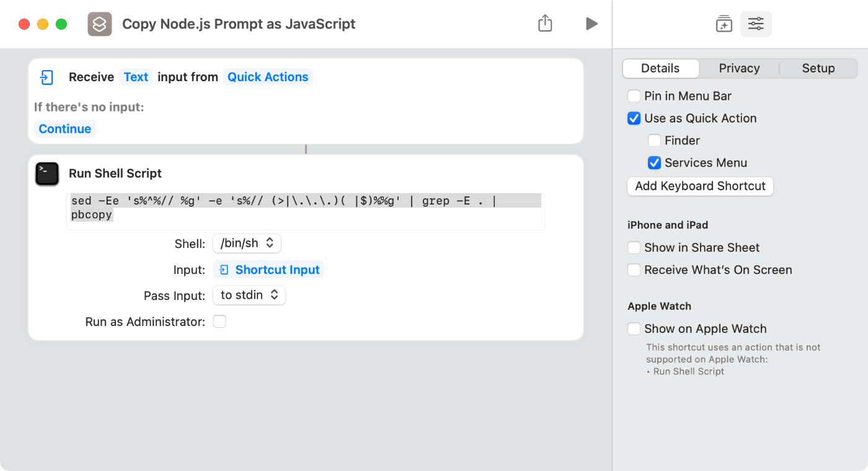868x471 pixels.
Task: Run the shortcut with play button
Action: [x=591, y=24]
